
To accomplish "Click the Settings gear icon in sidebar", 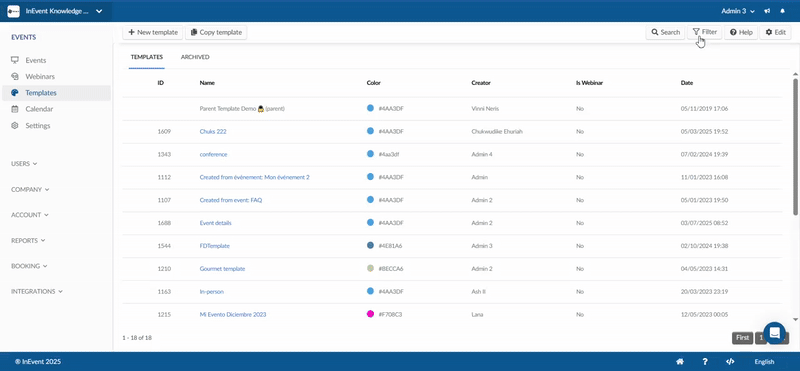I will (15, 126).
